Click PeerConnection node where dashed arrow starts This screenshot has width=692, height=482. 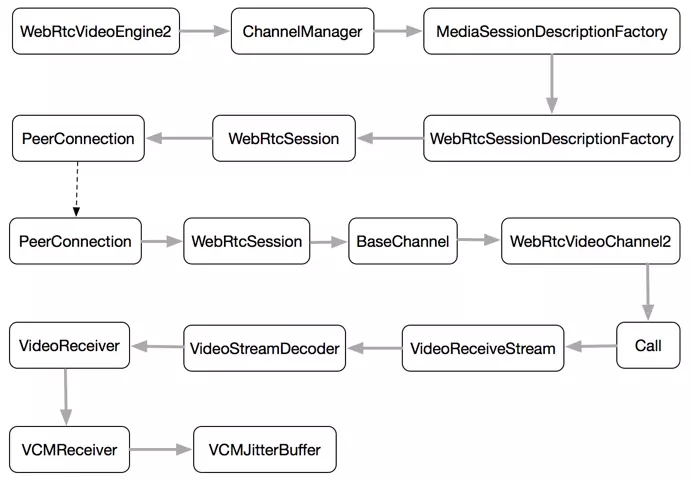tap(76, 138)
